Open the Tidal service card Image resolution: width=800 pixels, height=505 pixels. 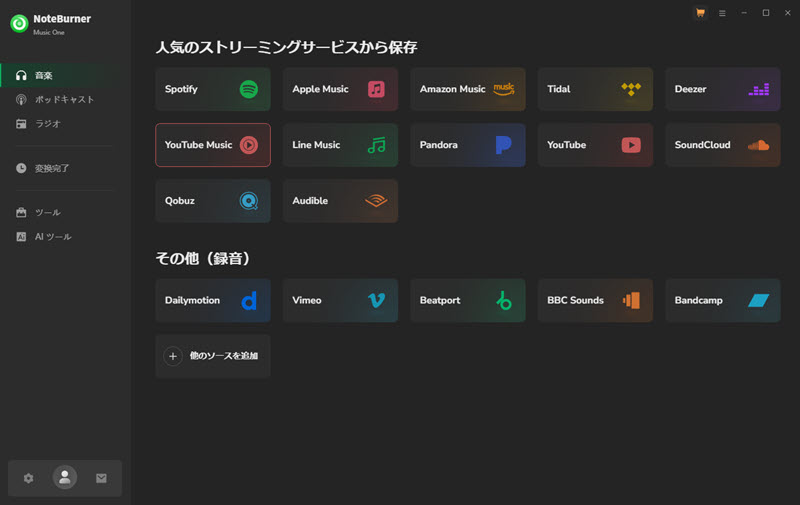(595, 89)
